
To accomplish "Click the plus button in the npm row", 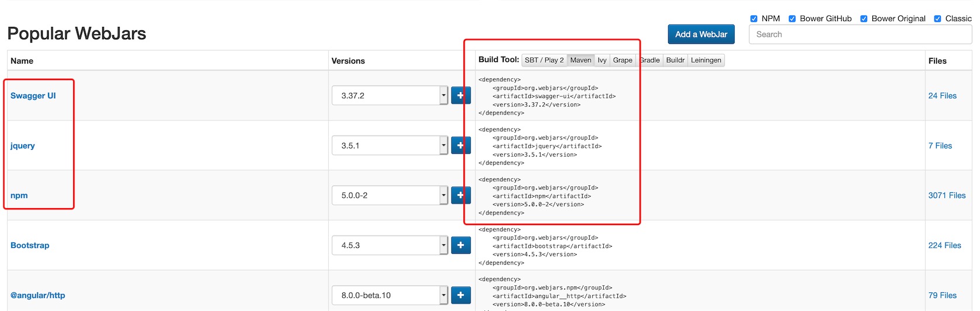I will pyautogui.click(x=460, y=195).
